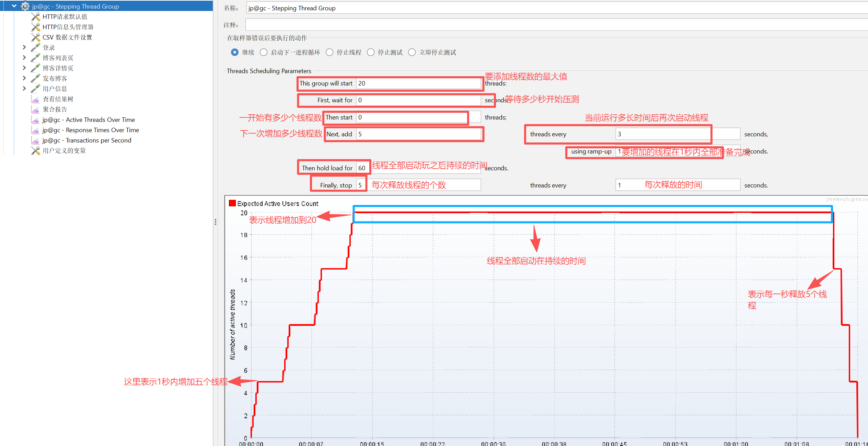Click the 用户定义的变量 wrench icon
The height and width of the screenshot is (446, 868).
click(x=35, y=151)
